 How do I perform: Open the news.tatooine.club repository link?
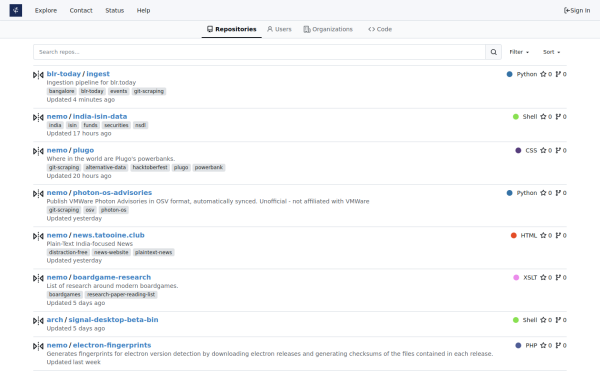109,235
